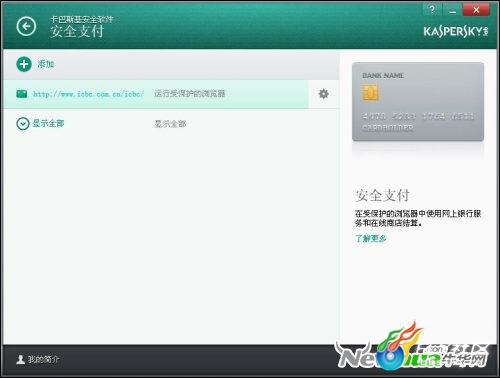Image resolution: width=500 pixels, height=378 pixels.
Task: Click the 添加 label
Action: 46,64
